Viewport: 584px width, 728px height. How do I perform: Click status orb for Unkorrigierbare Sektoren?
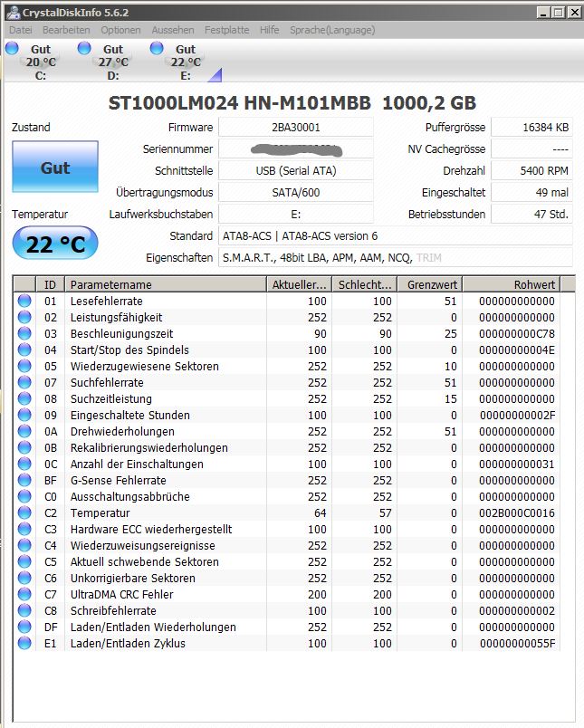[x=24, y=578]
